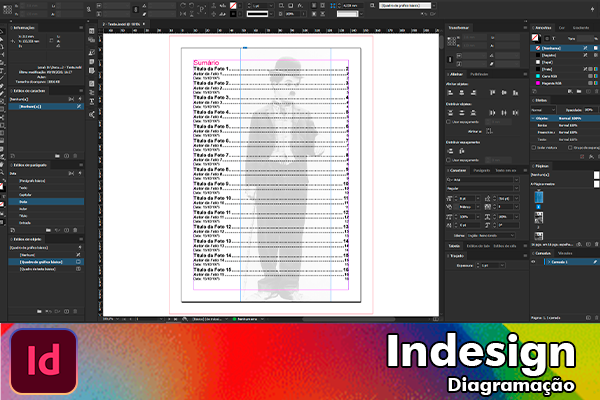Open the font style Regular dropdown
600x400 pixels.
pyautogui.click(x=516, y=188)
